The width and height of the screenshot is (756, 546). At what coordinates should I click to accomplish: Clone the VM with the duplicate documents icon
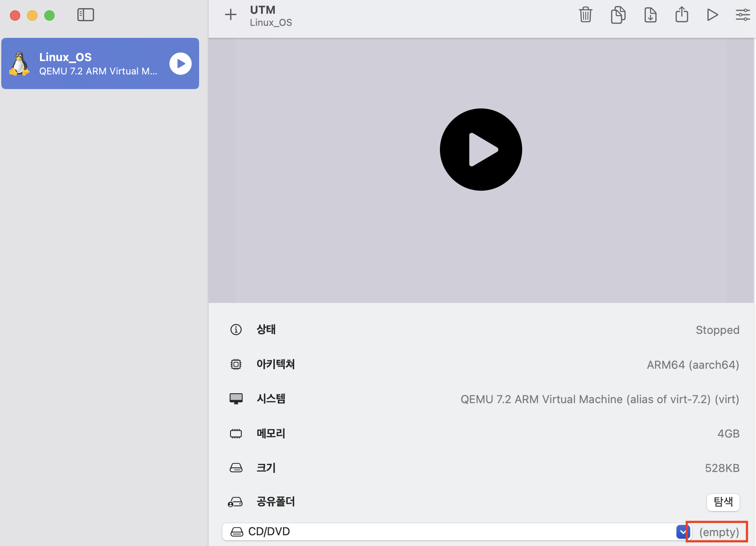[x=618, y=15]
